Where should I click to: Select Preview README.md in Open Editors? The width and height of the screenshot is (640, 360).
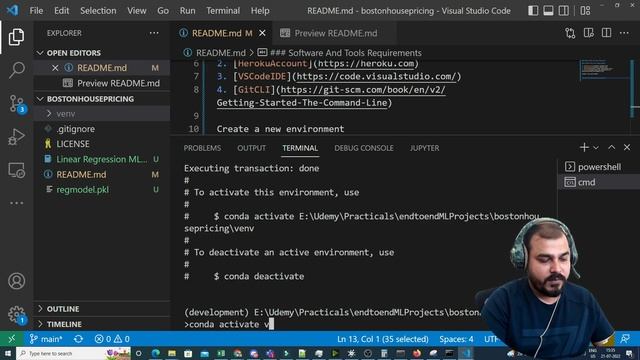coord(102,83)
